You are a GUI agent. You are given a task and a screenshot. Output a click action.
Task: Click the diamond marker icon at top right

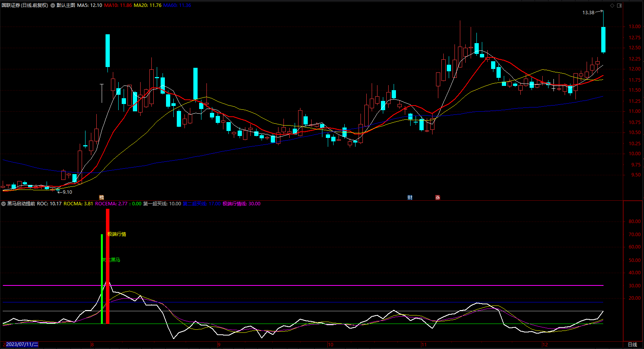pyautogui.click(x=612, y=5)
